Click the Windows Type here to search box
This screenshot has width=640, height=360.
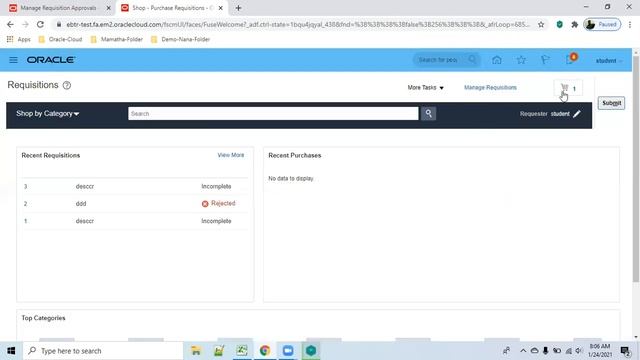[103, 351]
